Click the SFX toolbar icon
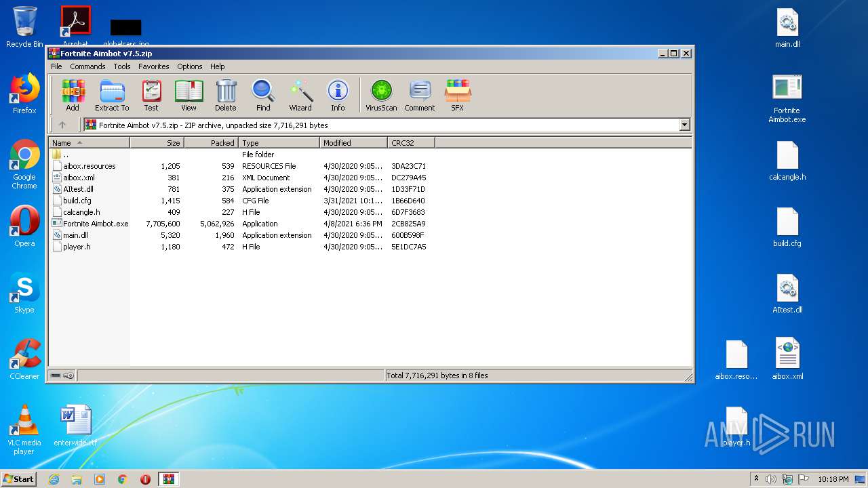Screen dimensions: 868x488 (458, 95)
